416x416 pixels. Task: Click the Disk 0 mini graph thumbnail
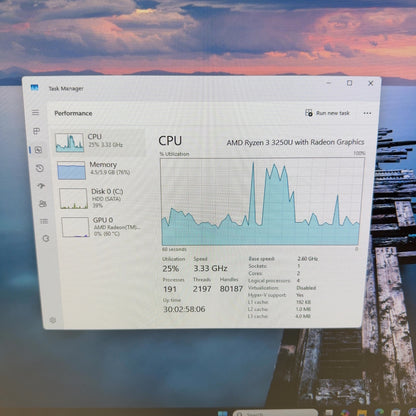74,199
